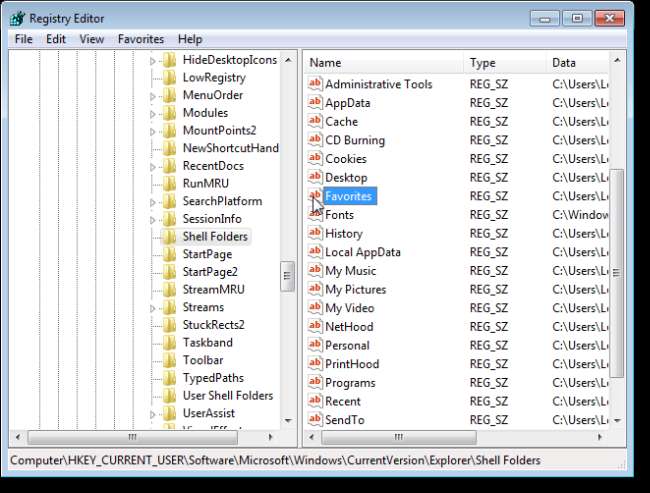
Task: Click the C:\Window data cell for Fonts
Action: coord(580,215)
